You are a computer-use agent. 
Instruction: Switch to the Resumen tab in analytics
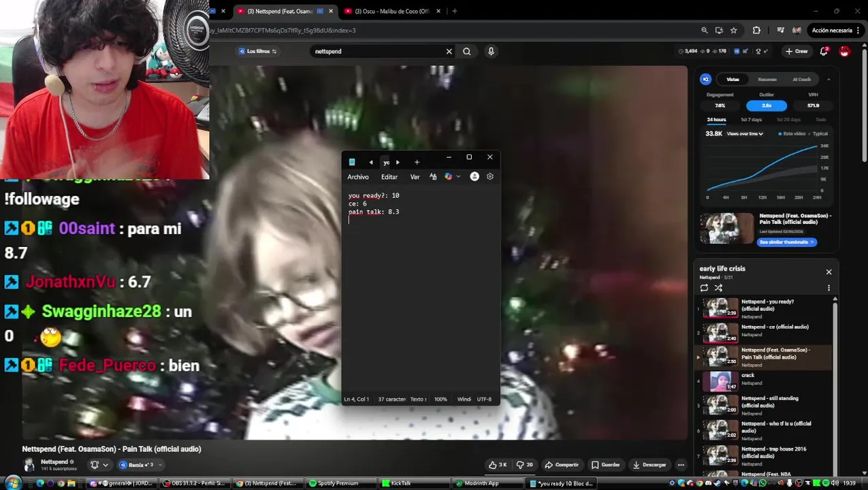pyautogui.click(x=767, y=79)
